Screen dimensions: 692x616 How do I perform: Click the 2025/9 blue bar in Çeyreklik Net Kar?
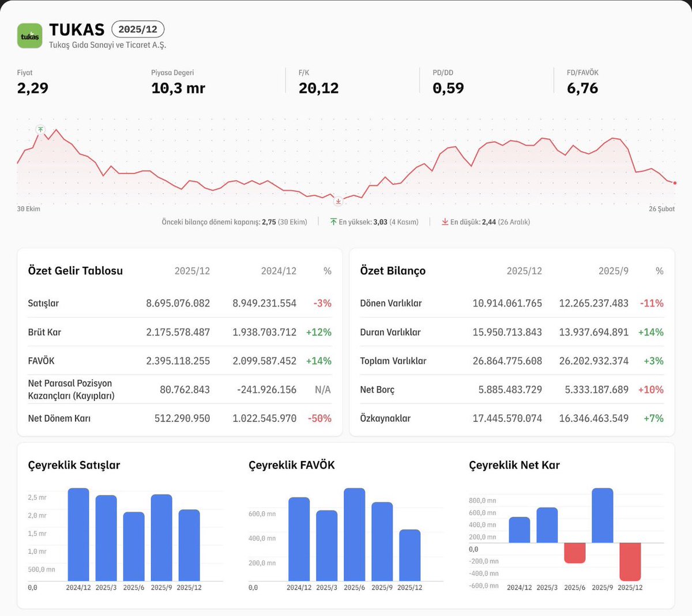[603, 516]
